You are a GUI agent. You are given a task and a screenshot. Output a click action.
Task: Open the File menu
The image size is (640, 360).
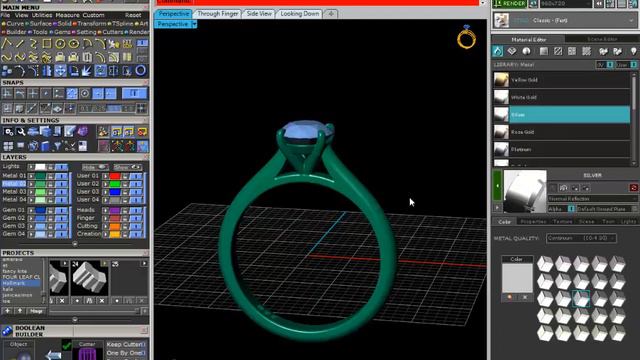pyautogui.click(x=5, y=15)
